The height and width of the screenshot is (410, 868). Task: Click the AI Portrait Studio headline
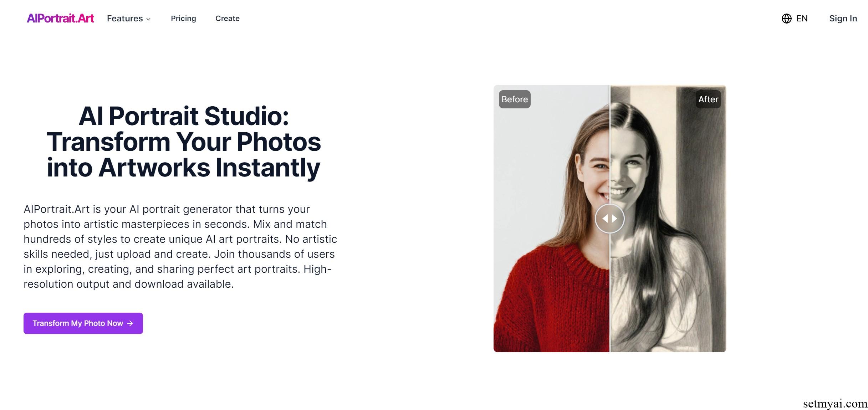184,142
